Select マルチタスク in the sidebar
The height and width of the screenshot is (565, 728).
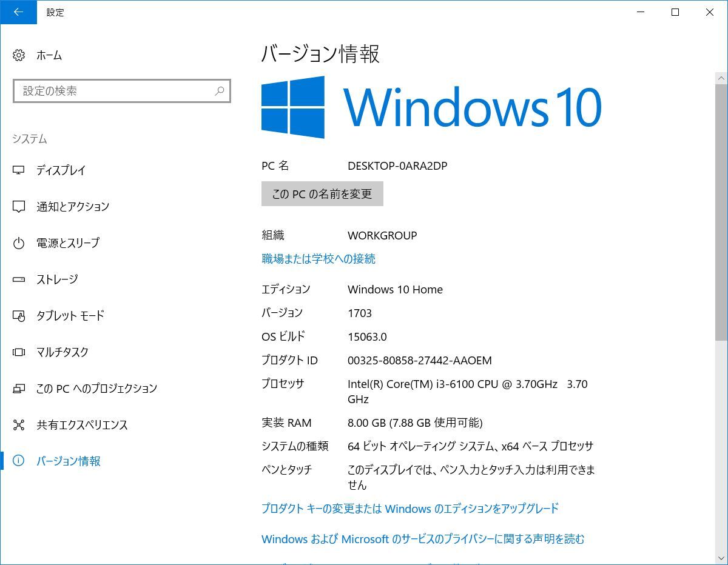pyautogui.click(x=62, y=352)
